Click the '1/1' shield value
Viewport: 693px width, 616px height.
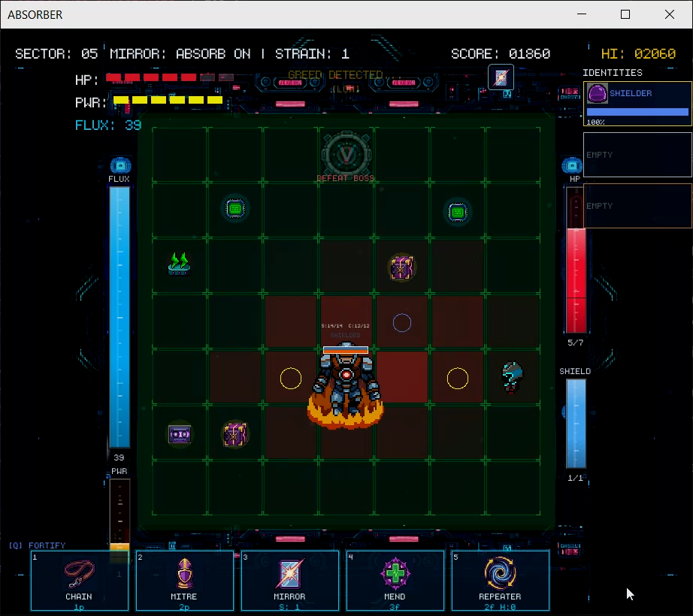click(x=576, y=478)
